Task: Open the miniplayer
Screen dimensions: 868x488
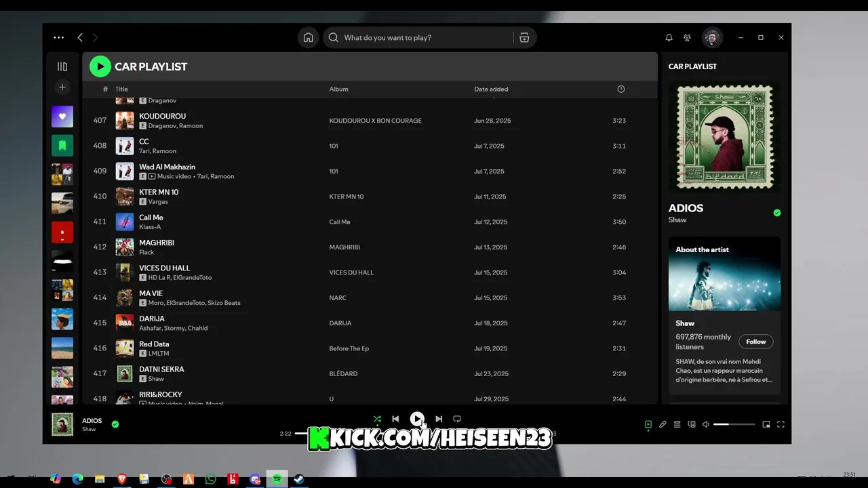Action: pyautogui.click(x=766, y=424)
